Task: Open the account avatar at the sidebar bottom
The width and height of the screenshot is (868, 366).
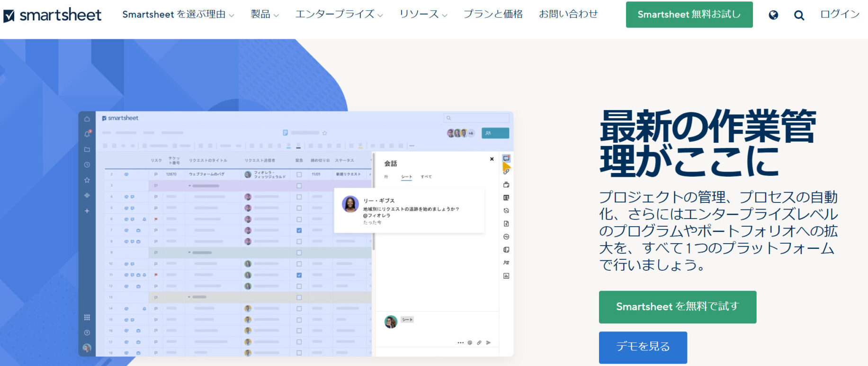Action: (x=87, y=348)
